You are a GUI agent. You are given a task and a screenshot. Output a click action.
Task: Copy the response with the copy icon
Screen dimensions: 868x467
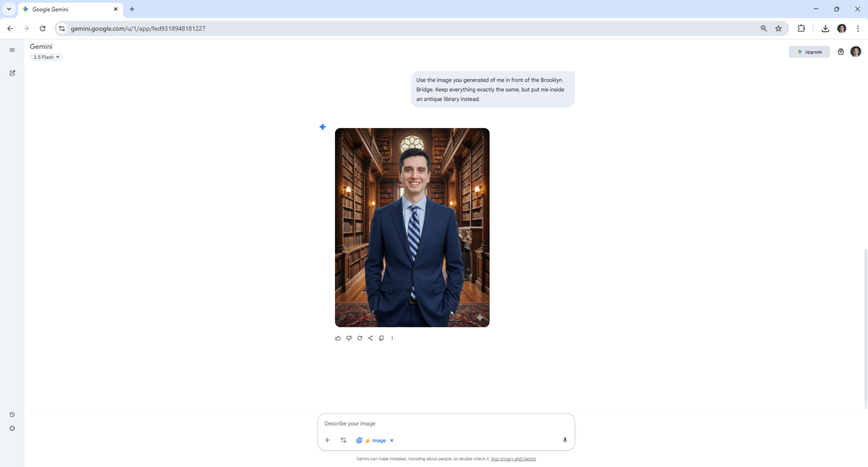[x=381, y=338]
